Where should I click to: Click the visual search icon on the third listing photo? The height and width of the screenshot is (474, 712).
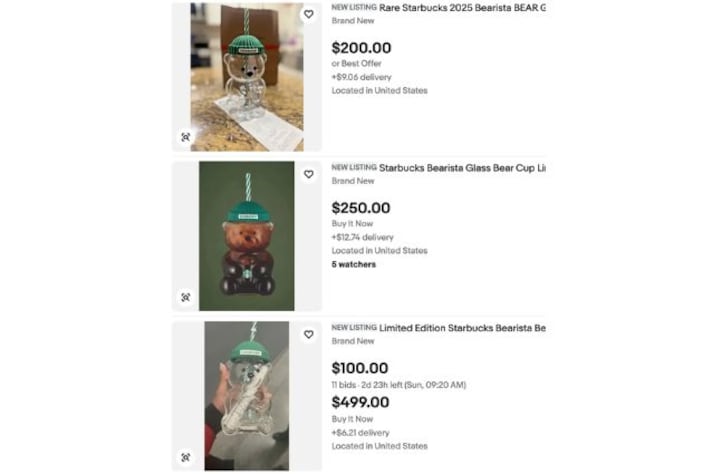click(186, 457)
